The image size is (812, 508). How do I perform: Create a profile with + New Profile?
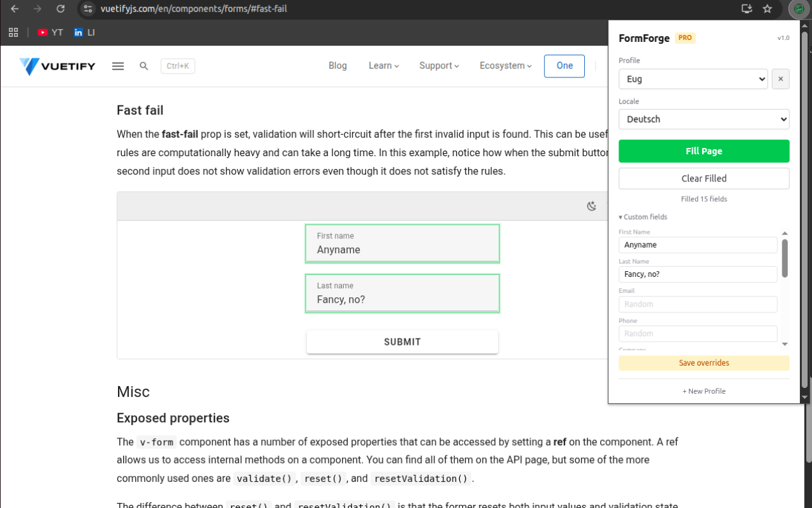pyautogui.click(x=704, y=391)
